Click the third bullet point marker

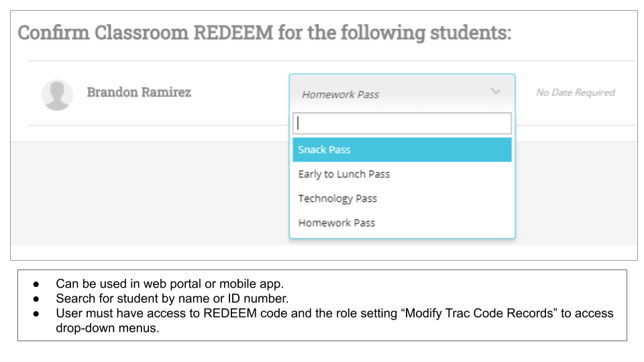click(x=36, y=314)
